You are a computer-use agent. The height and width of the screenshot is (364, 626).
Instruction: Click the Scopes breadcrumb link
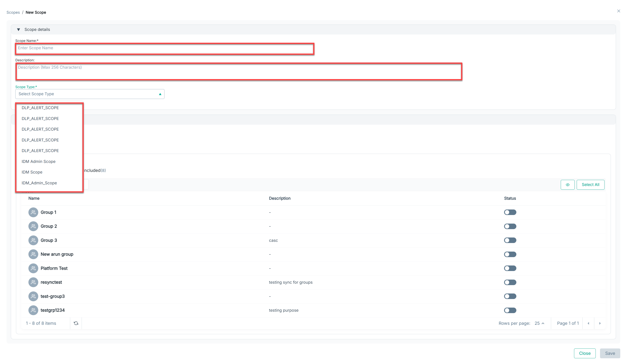(13, 12)
